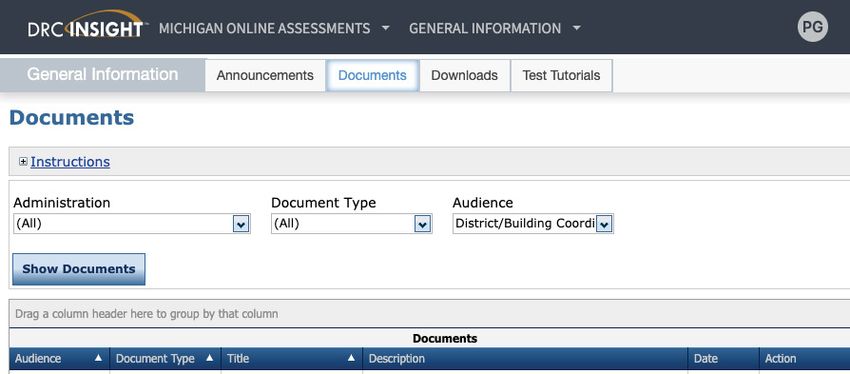Screen dimensions: 850x374
Task: Click the drag-a-column-header grouping bar text
Action: pos(146,314)
